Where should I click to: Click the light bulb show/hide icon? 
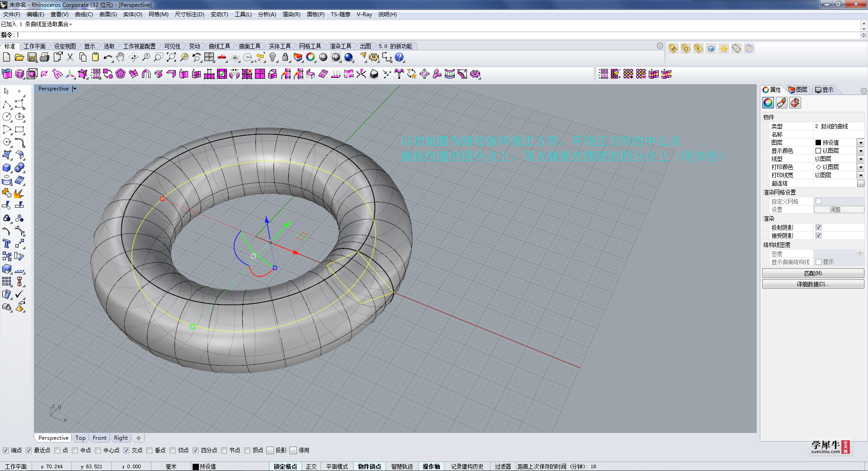tap(273, 57)
